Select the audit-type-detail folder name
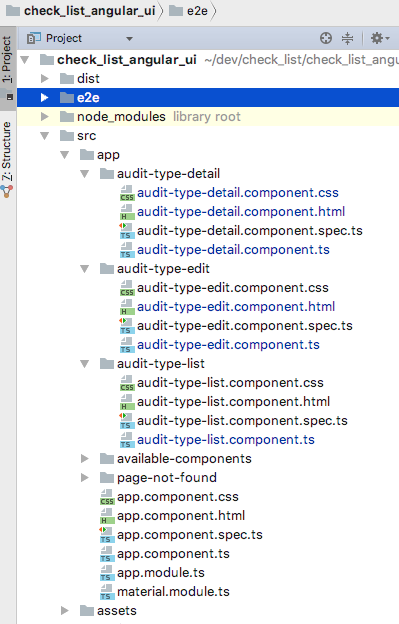 pos(168,174)
